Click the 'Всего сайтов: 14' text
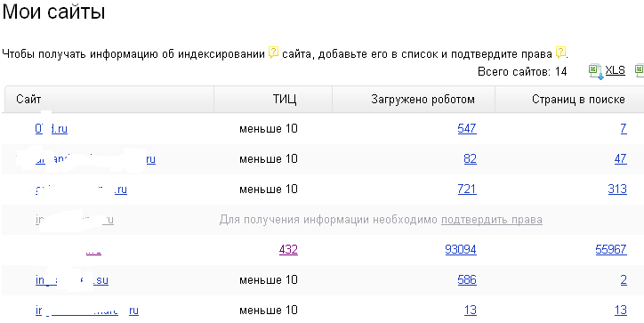Viewport: 644px width, 323px height. (522, 71)
